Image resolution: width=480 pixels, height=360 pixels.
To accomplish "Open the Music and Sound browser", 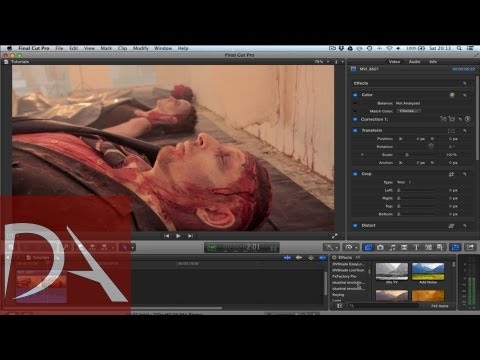I will [x=392, y=247].
